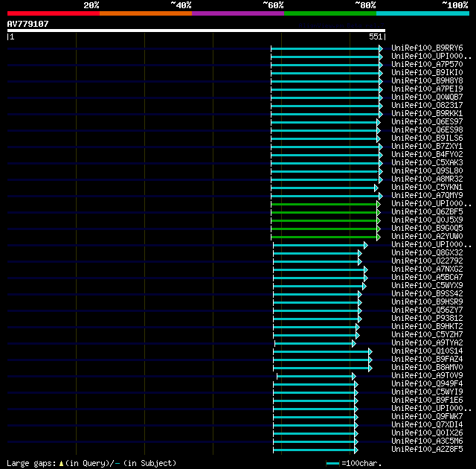Select the UniRef100_C5XAK3 label
The width and height of the screenshot is (476, 469).
(x=427, y=163)
